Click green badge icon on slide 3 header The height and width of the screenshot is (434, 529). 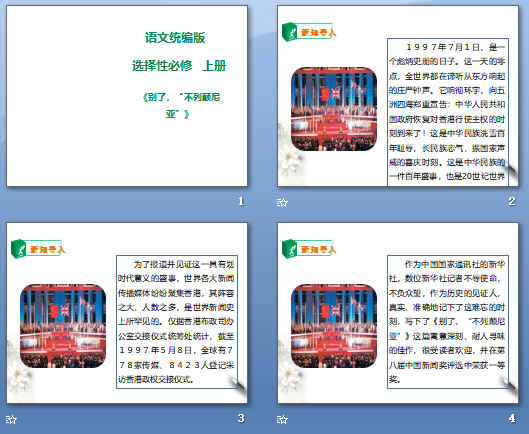point(19,249)
